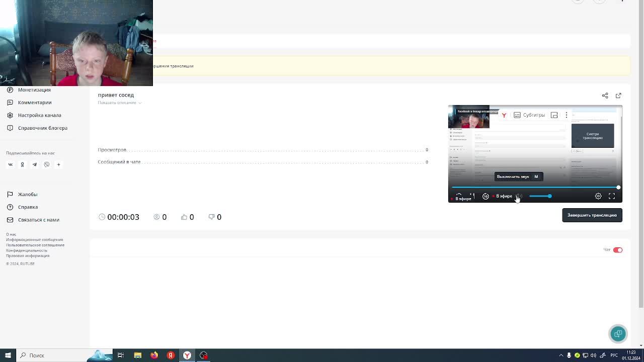Jump to live via В эфире indicator
The height and width of the screenshot is (362, 644).
click(503, 196)
